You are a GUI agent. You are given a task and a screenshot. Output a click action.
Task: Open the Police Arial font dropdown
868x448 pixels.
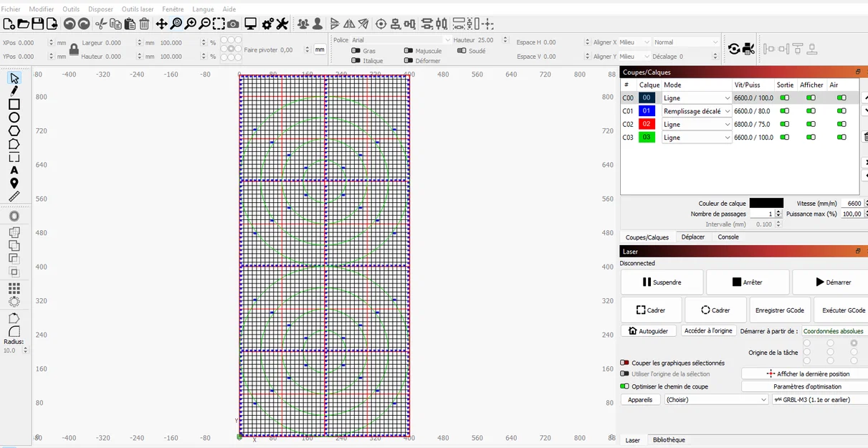[401, 40]
